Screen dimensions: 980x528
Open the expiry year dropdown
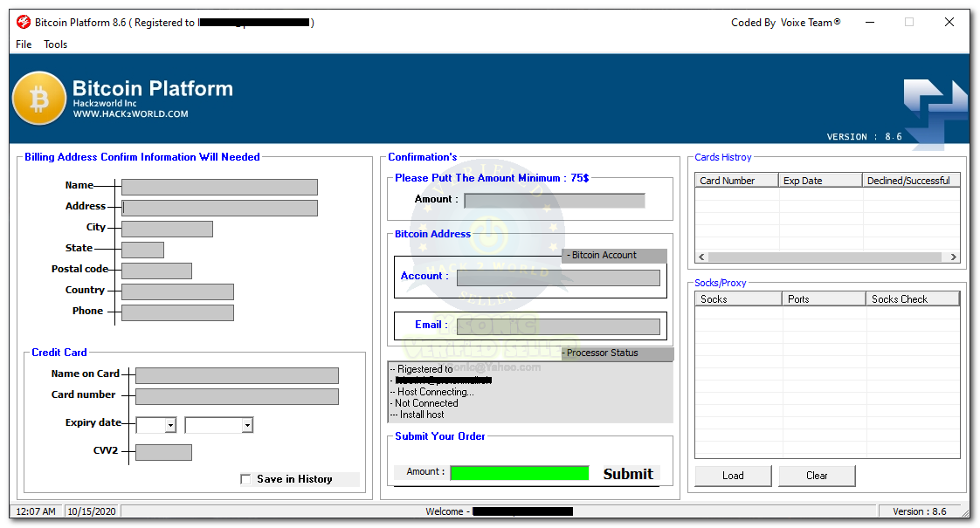click(247, 425)
